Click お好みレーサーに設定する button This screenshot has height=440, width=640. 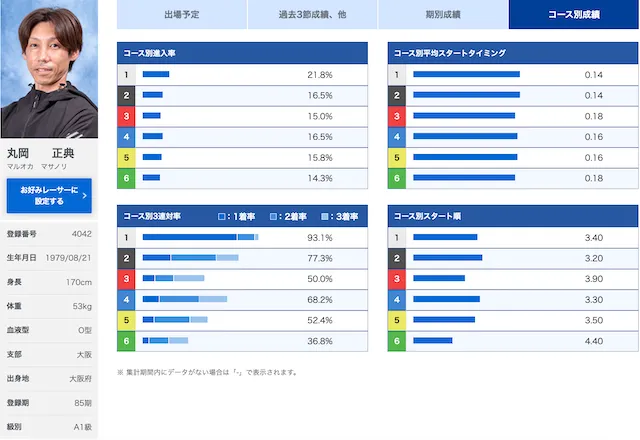click(49, 196)
